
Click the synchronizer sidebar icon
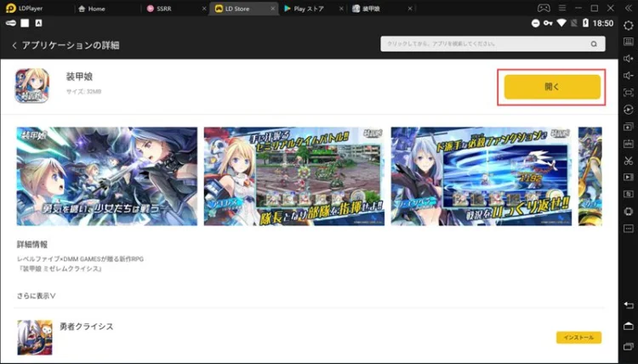point(629,195)
